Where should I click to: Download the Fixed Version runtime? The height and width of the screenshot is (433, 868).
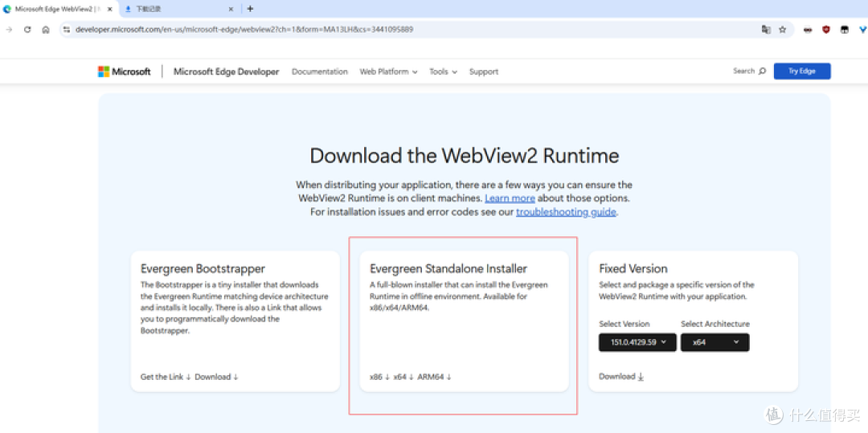(621, 377)
